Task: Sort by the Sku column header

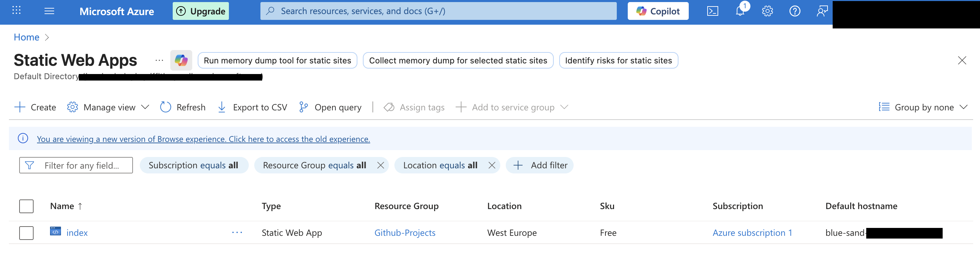Action: [607, 206]
